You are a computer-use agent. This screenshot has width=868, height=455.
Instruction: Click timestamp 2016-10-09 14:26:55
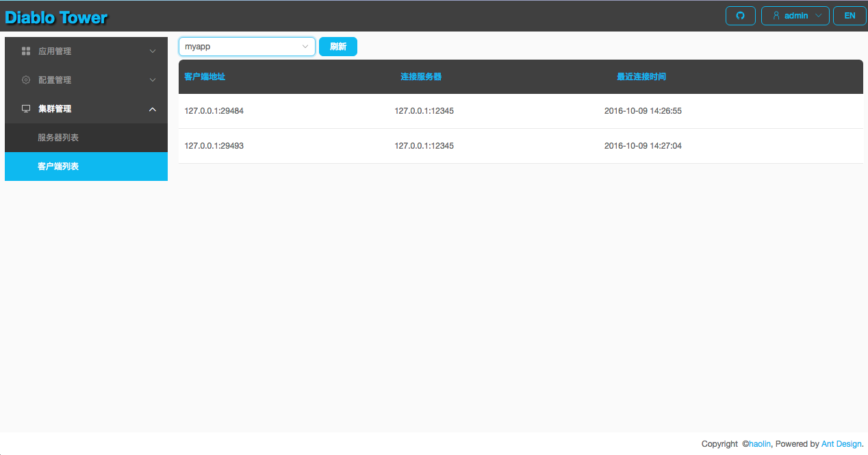(643, 111)
